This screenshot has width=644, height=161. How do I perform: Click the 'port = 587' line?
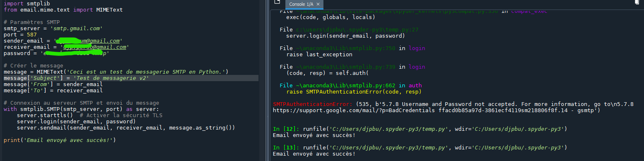tap(20, 35)
